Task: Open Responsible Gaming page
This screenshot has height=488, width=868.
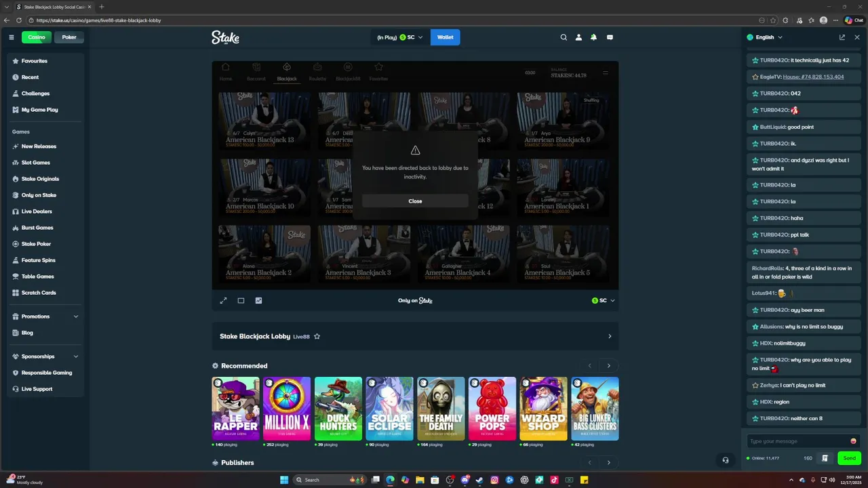Action: [x=45, y=373]
